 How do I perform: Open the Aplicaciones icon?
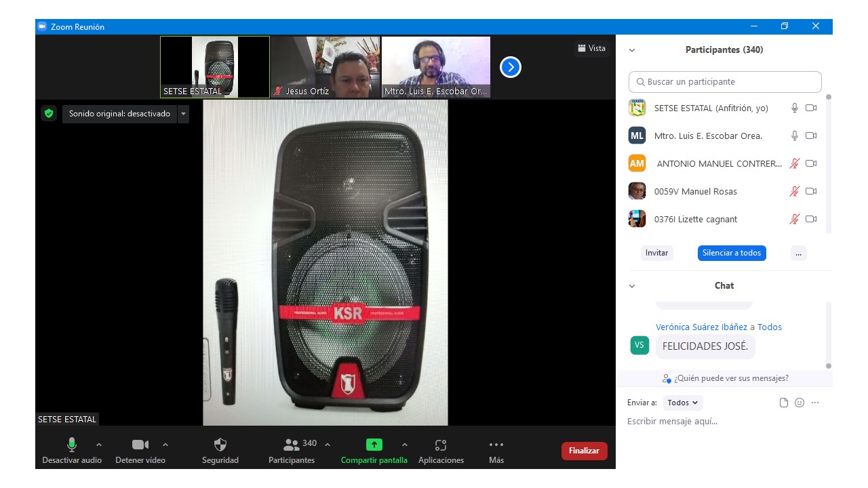click(x=441, y=451)
